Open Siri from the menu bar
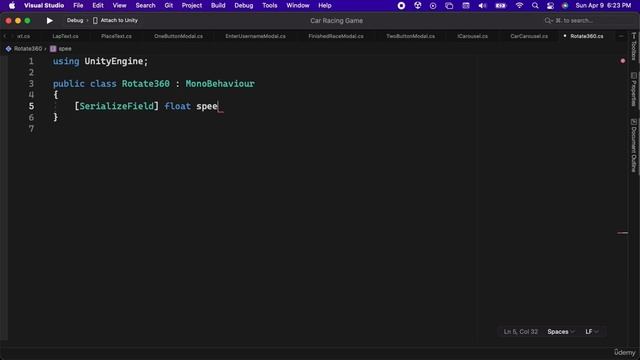The height and width of the screenshot is (360, 640). (565, 6)
